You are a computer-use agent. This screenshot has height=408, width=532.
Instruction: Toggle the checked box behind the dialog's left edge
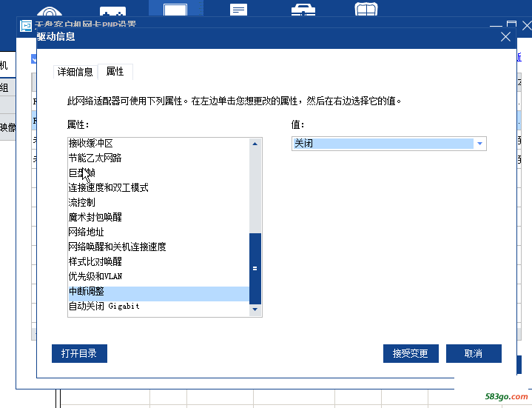pyautogui.click(x=34, y=58)
